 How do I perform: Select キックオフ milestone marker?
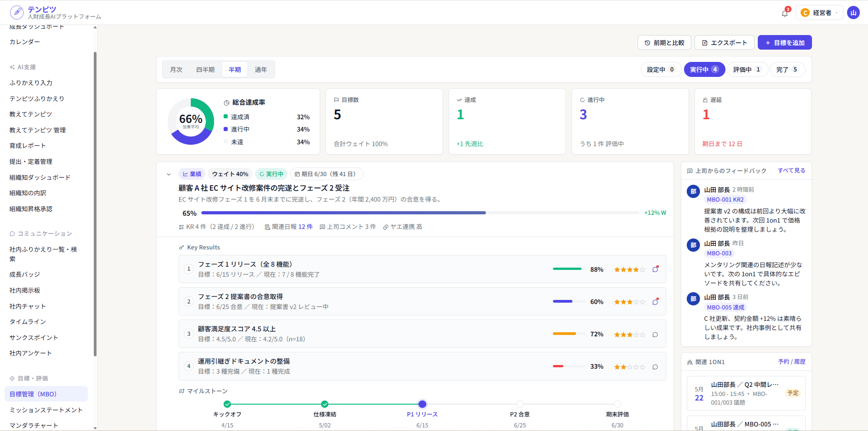pos(227,404)
